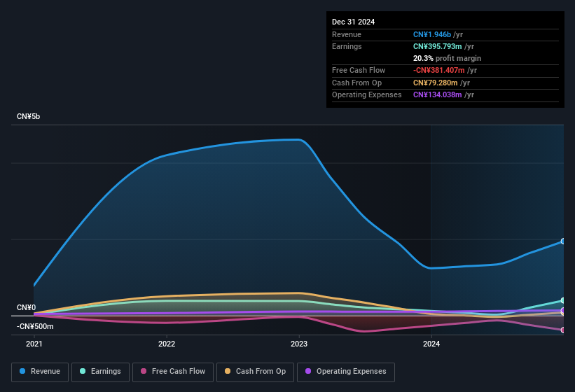The height and width of the screenshot is (392, 575).
Task: Click the Earnings row label in tooltip
Action: [x=347, y=46]
